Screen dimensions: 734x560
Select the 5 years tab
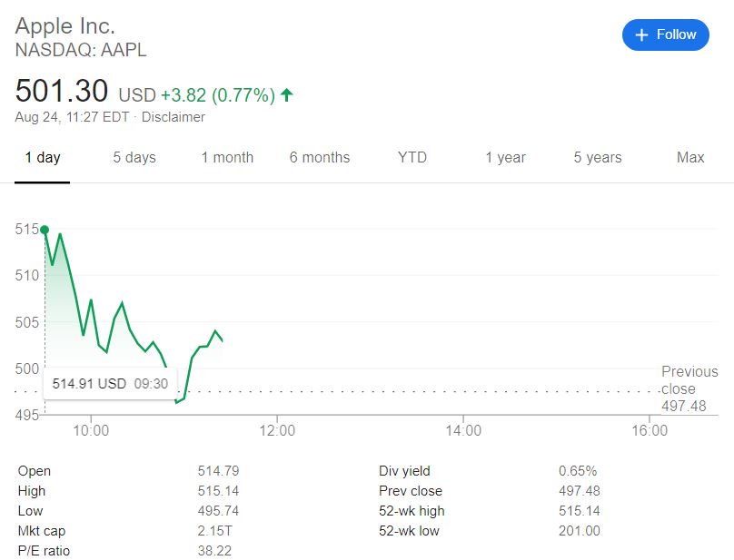click(x=598, y=158)
